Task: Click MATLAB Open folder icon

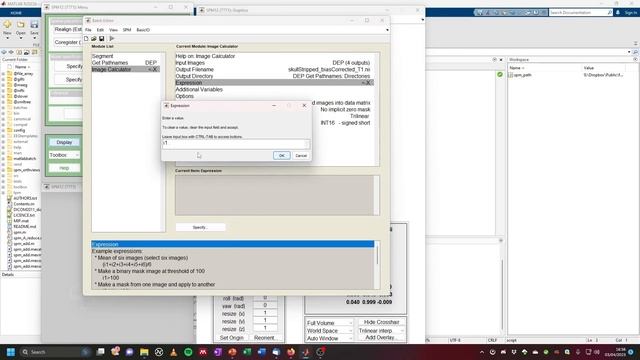Action: tap(20, 25)
